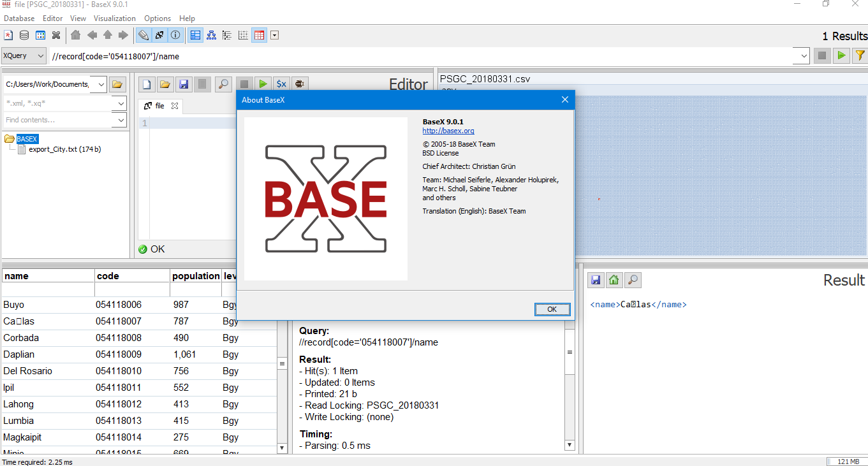
Task: Open the Database menu
Action: [19, 18]
